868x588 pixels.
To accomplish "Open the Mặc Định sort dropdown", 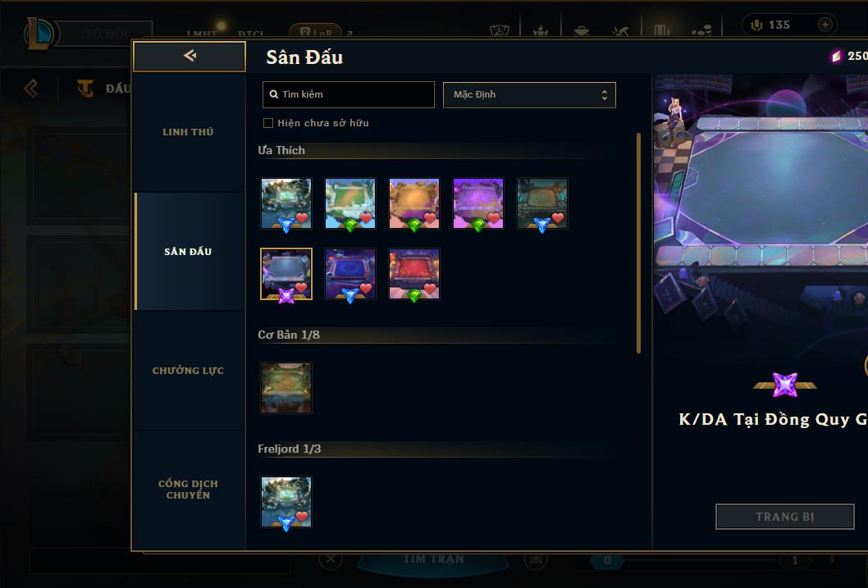I will (x=529, y=94).
